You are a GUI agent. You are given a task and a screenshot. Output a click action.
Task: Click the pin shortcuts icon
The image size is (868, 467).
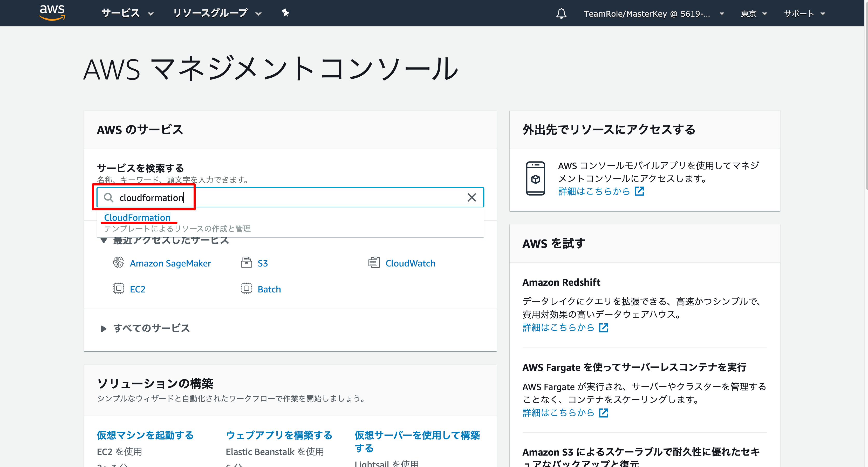pyautogui.click(x=285, y=13)
